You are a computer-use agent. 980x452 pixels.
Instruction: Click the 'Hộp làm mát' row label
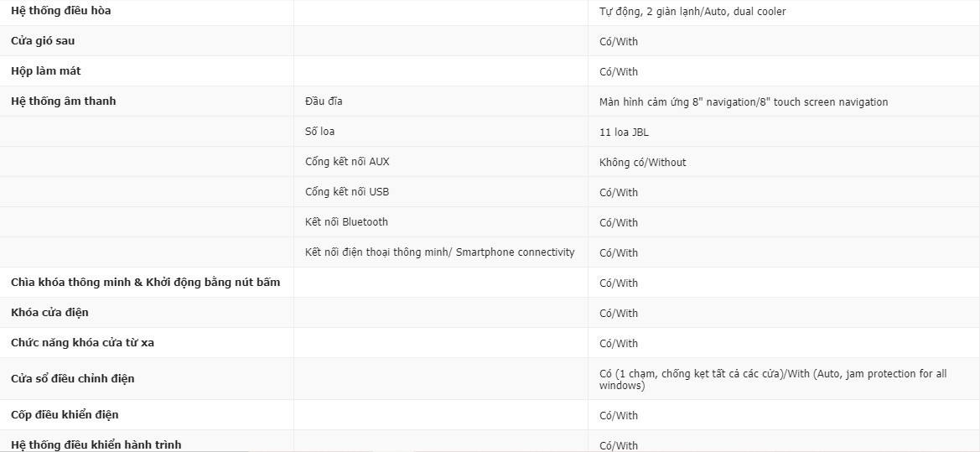[x=46, y=71]
